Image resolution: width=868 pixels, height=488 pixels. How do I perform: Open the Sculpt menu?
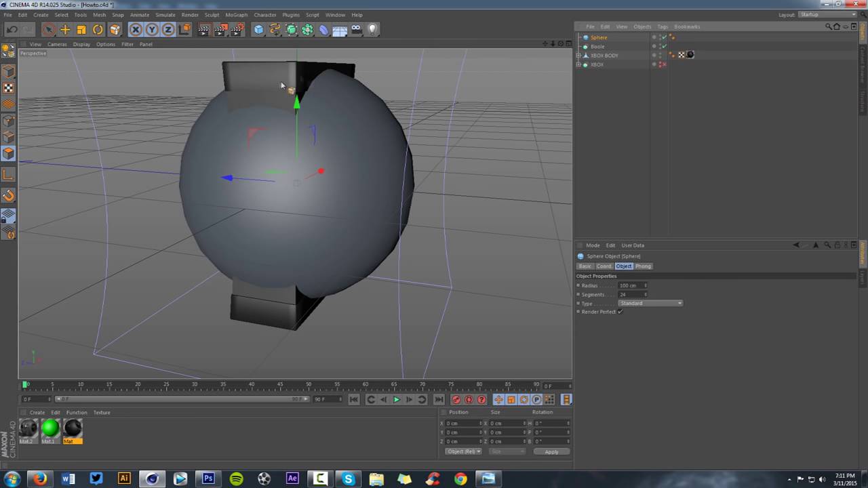[212, 14]
